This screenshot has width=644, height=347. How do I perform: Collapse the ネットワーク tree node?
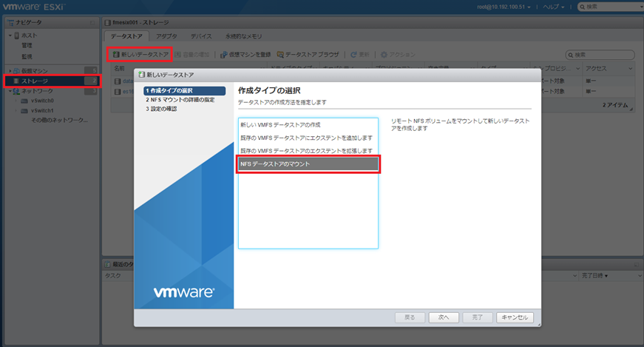[x=9, y=91]
